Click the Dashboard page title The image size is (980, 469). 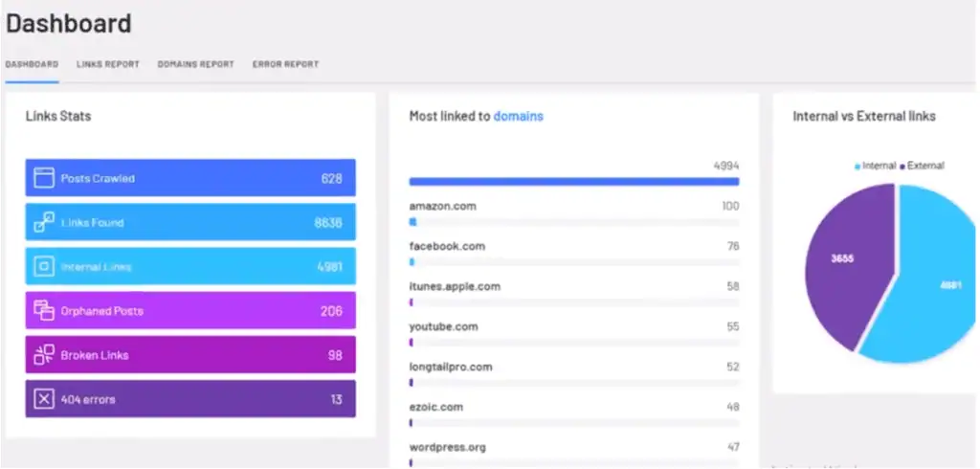pyautogui.click(x=69, y=23)
